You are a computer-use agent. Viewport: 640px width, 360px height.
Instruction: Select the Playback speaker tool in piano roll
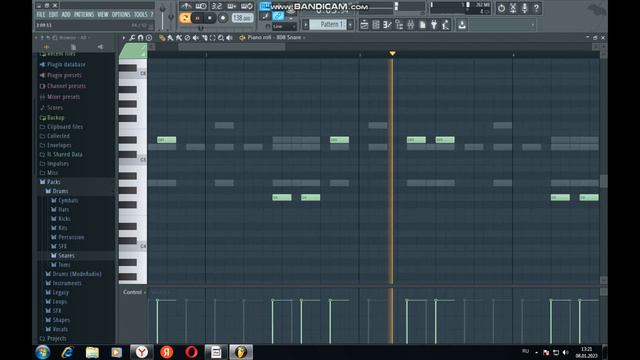pyautogui.click(x=229, y=38)
